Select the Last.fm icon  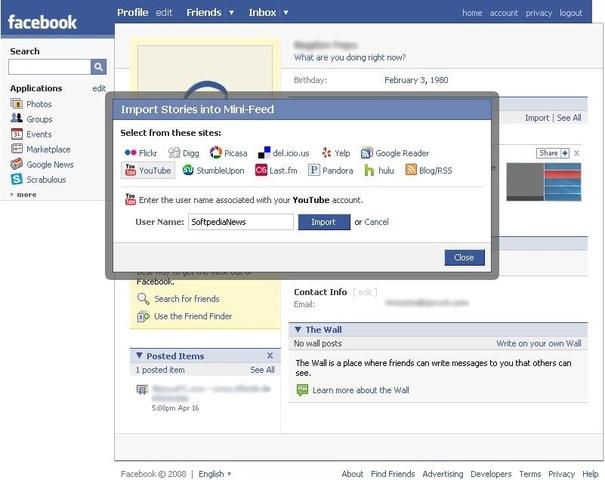click(261, 170)
